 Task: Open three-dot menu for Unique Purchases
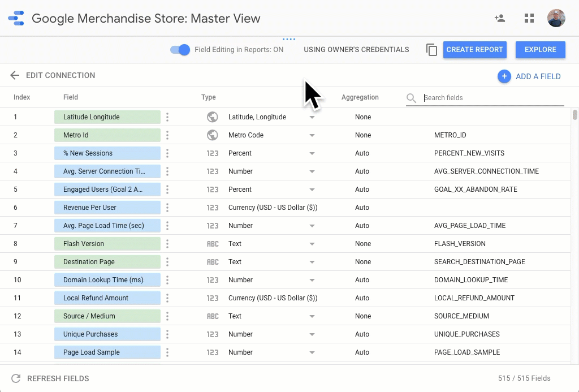tap(167, 334)
